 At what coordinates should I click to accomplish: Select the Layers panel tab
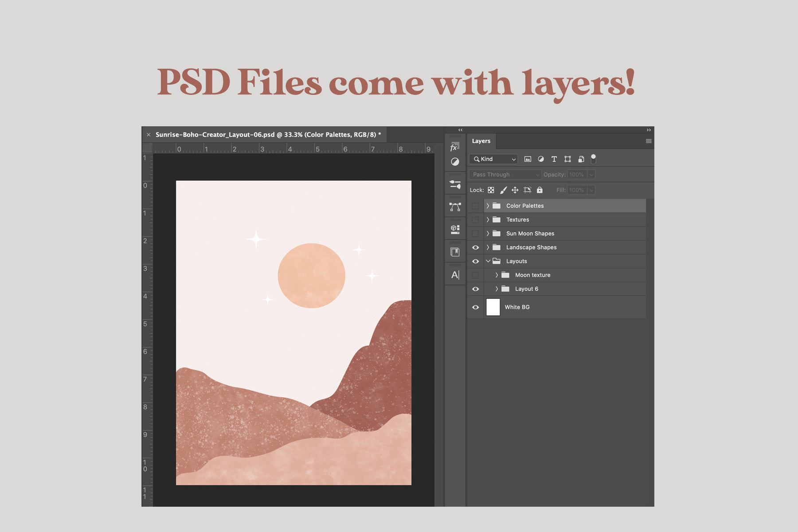(481, 141)
